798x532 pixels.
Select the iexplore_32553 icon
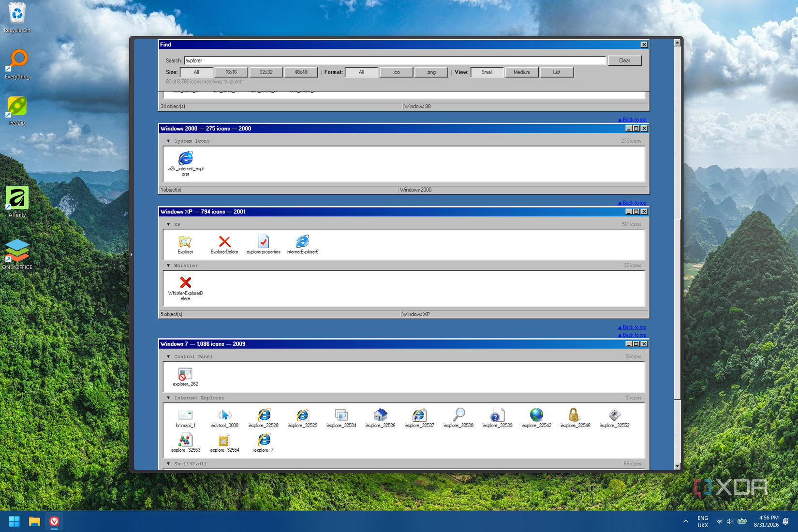[185, 443]
